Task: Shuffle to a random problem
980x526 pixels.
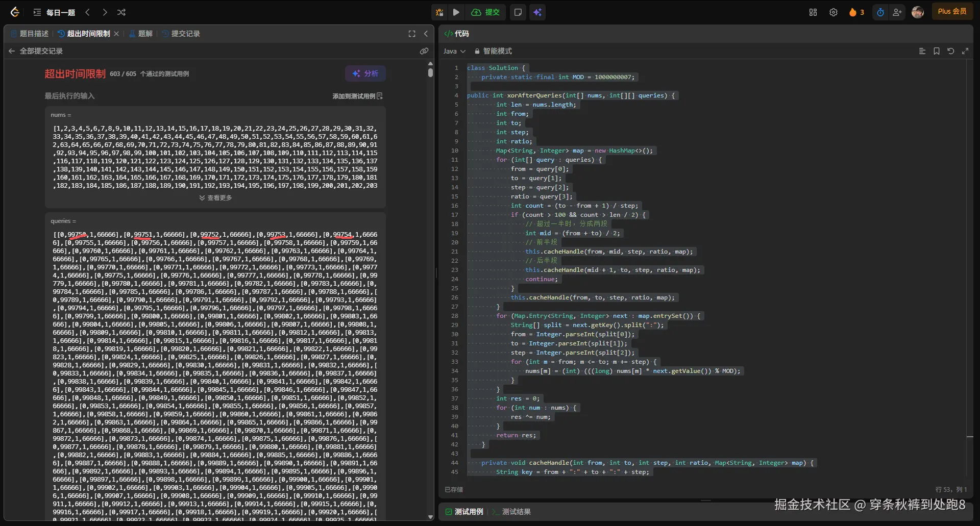Action: click(x=121, y=12)
